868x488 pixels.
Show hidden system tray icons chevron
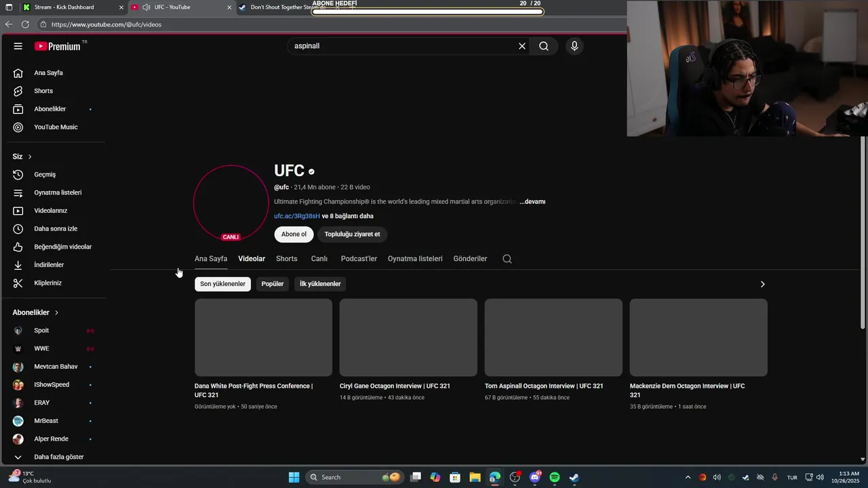click(x=688, y=477)
